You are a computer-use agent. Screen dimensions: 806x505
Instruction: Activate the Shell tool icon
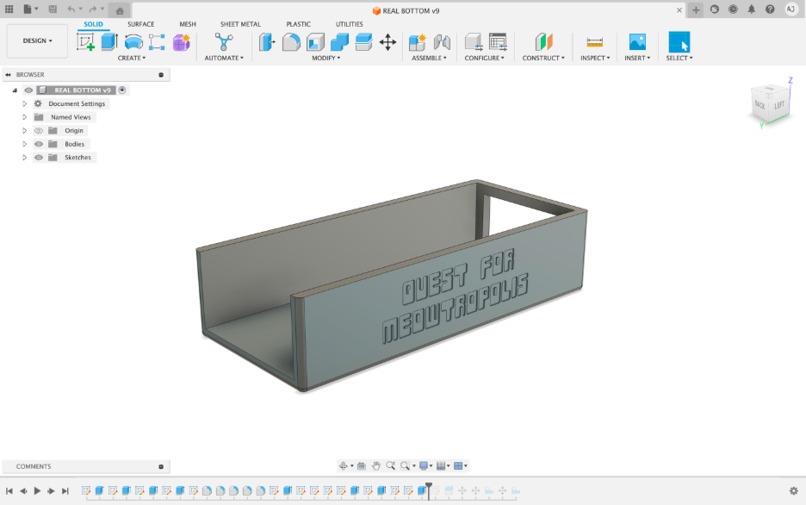click(x=315, y=42)
